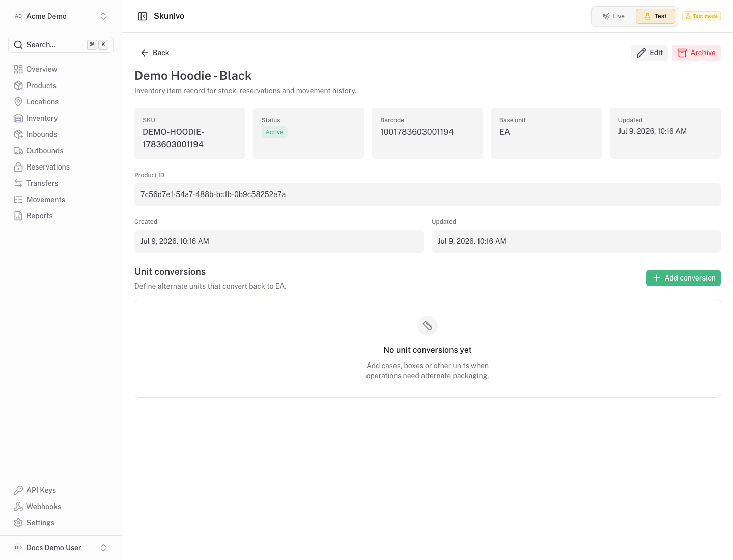Click the Locations pin icon
This screenshot has height=560, width=733.
point(18,102)
